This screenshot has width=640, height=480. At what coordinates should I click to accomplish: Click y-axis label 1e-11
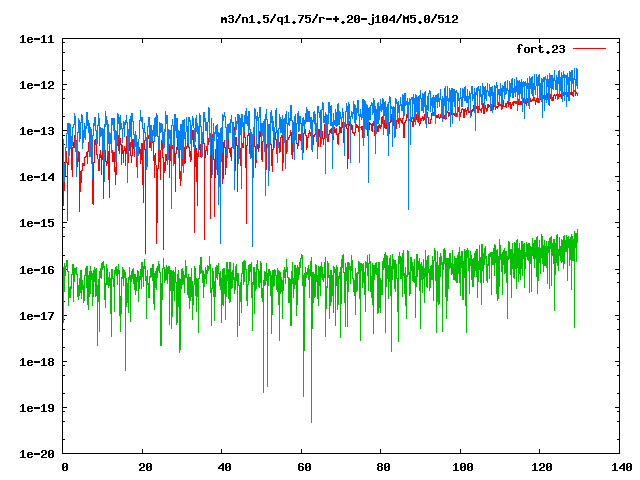click(37, 39)
